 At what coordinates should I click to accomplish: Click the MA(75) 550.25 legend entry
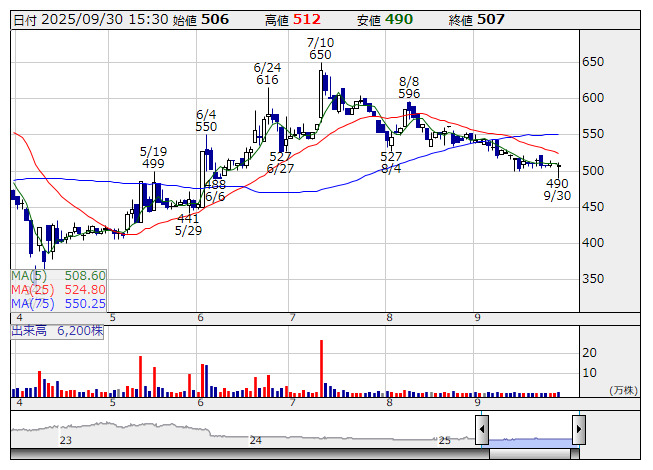(58, 303)
